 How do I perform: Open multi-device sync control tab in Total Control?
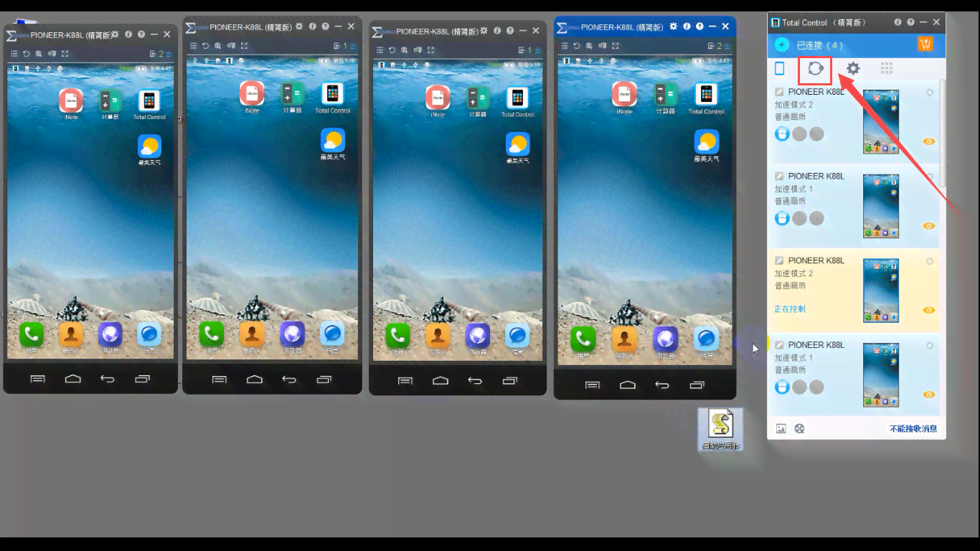pyautogui.click(x=816, y=69)
